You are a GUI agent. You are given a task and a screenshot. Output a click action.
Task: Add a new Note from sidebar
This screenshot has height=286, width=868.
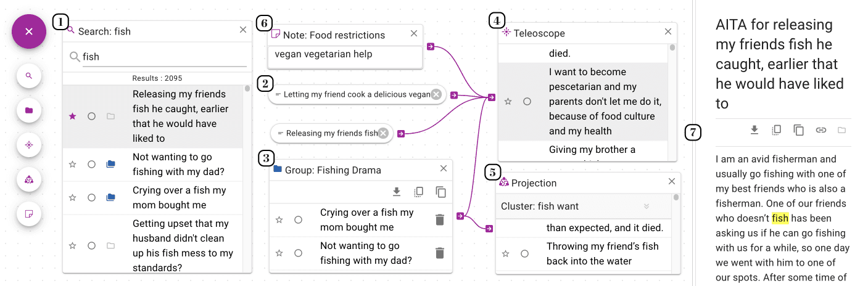29,214
